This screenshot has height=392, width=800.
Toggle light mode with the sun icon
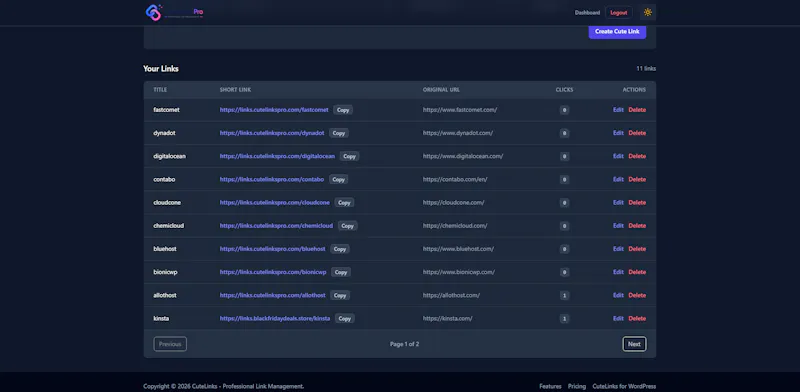(x=647, y=12)
